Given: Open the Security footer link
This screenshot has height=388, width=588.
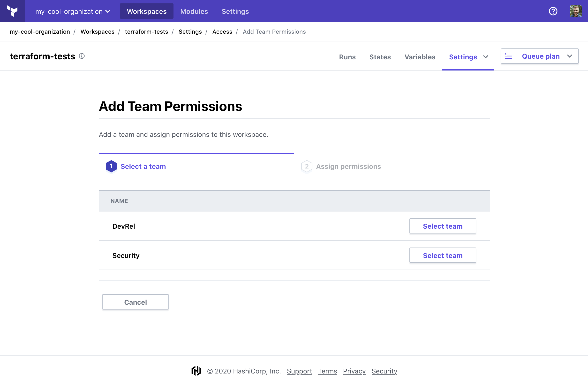Looking at the screenshot, I should tap(384, 371).
